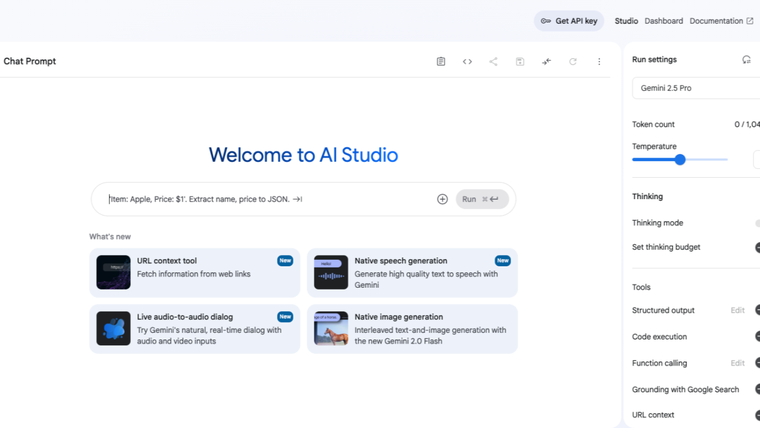Image resolution: width=760 pixels, height=428 pixels.
Task: Click Edit next to Structured output
Action: pos(737,310)
